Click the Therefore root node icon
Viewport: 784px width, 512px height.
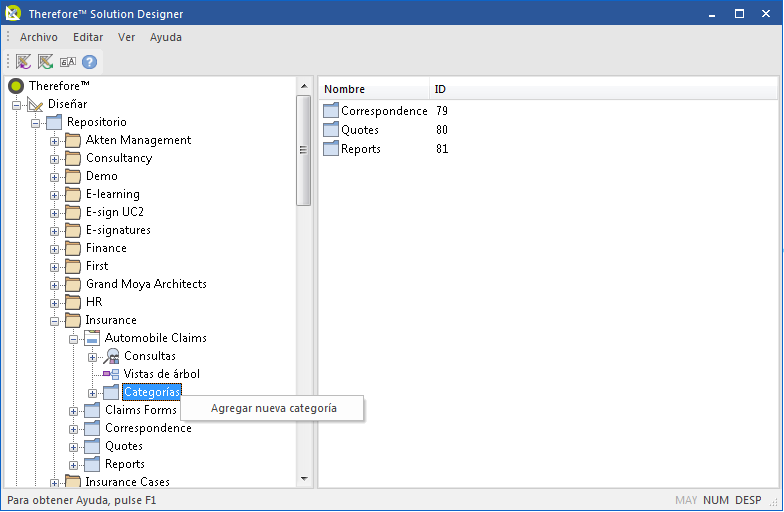coord(16,86)
